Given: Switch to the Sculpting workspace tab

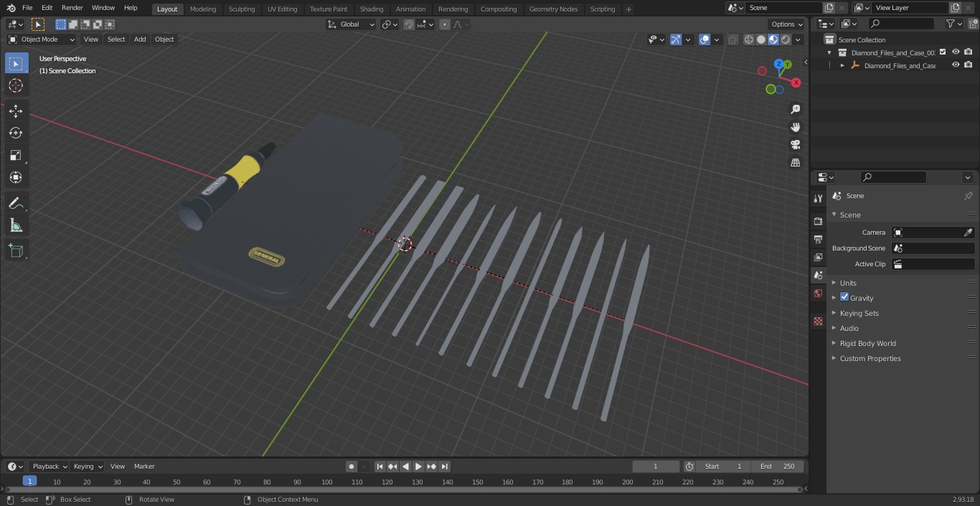Looking at the screenshot, I should pos(242,9).
